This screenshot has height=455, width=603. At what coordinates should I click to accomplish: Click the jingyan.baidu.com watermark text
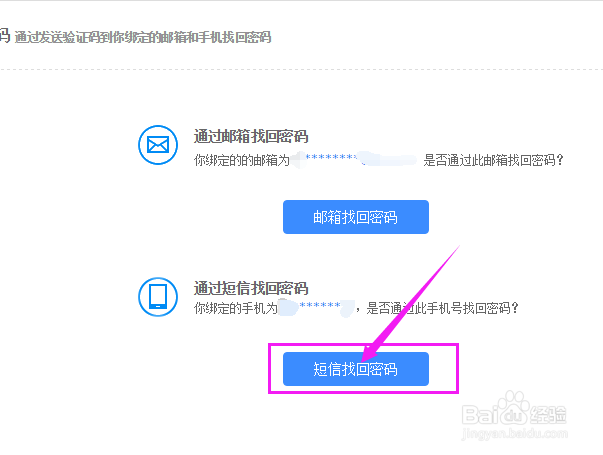(x=514, y=433)
